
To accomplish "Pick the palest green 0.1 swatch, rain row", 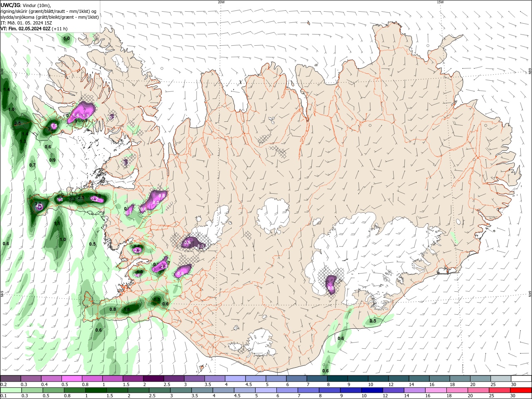I will tap(11, 390).
